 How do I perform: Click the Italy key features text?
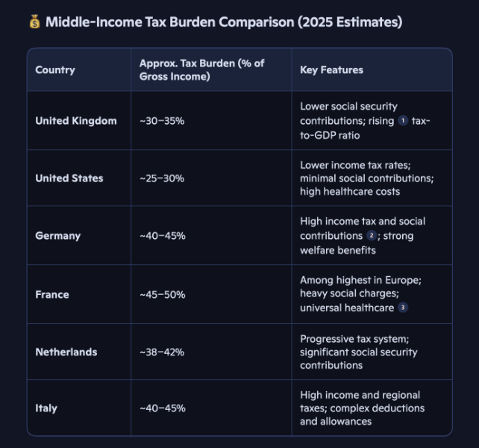[362, 408]
